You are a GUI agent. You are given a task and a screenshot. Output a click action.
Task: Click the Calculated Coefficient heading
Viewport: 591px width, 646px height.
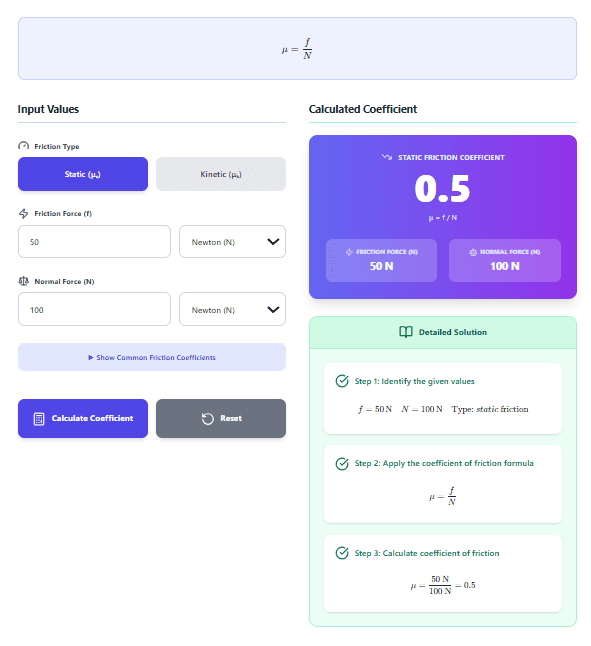click(x=363, y=109)
